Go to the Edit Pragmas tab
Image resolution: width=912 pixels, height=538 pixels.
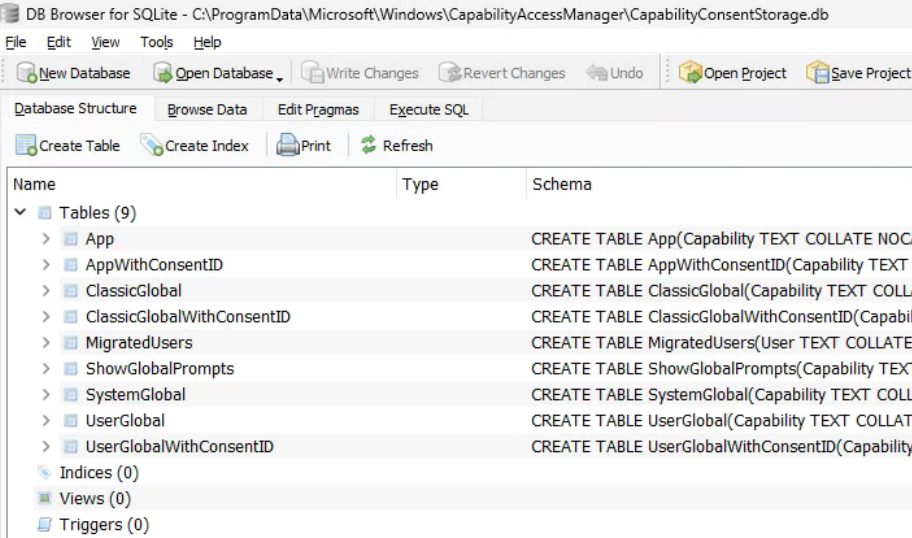click(318, 110)
